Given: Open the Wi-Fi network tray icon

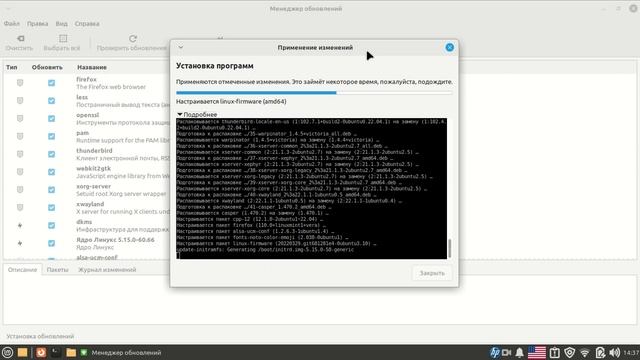Looking at the screenshot, I should click(x=584, y=352).
